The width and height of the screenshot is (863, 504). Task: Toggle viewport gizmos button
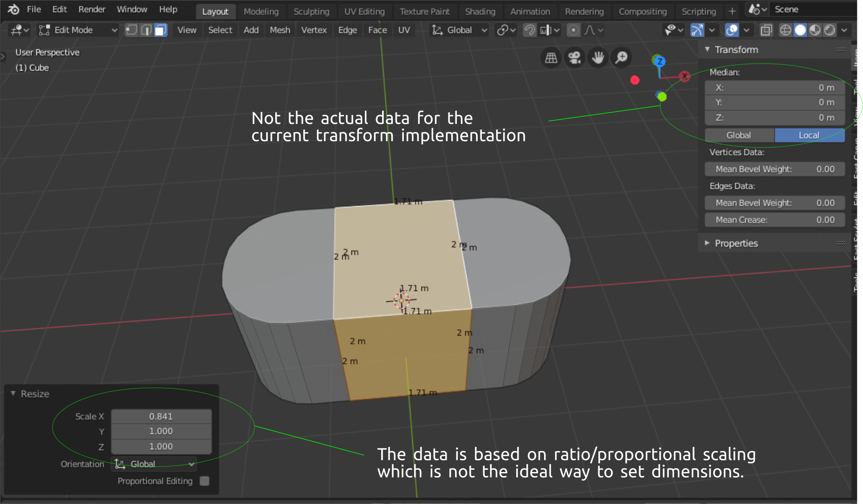coord(697,30)
